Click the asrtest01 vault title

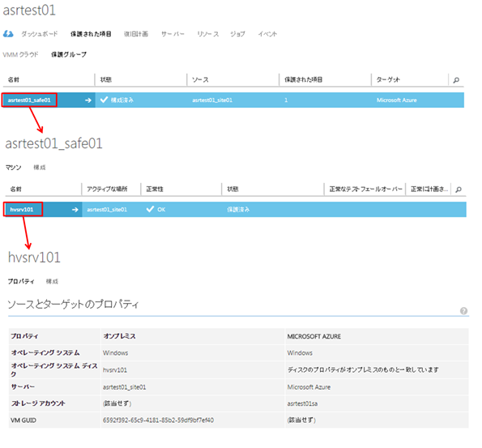click(x=29, y=11)
